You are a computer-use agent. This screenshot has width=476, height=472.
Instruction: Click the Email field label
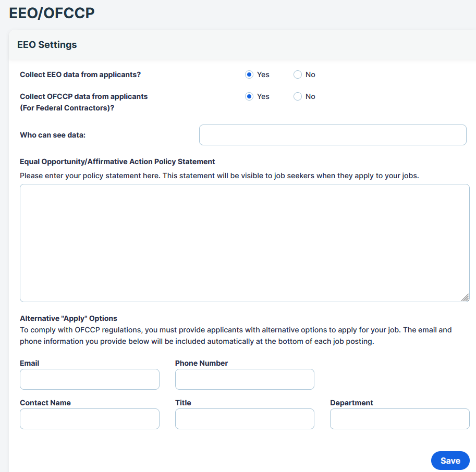(x=29, y=363)
